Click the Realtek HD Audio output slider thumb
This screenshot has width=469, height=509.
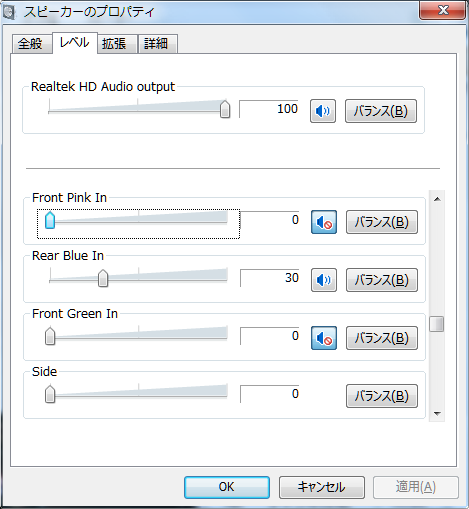[x=225, y=109]
